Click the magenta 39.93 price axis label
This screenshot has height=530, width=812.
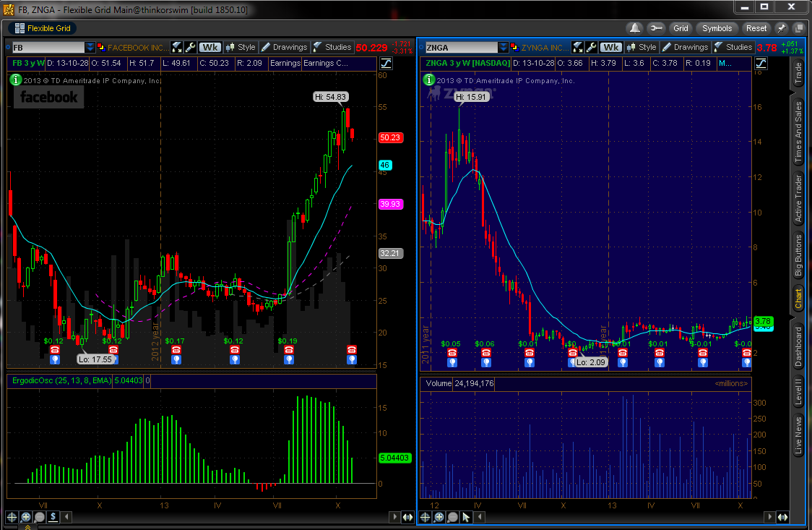390,204
